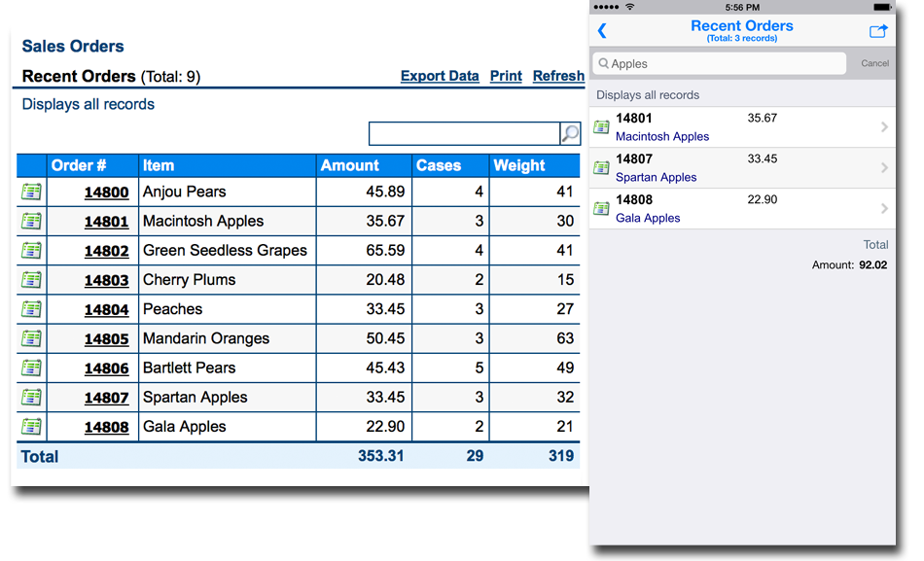This screenshot has height=561, width=924.
Task: Tap the list icon beside Spartan Apples on mobile
Action: [x=602, y=168]
